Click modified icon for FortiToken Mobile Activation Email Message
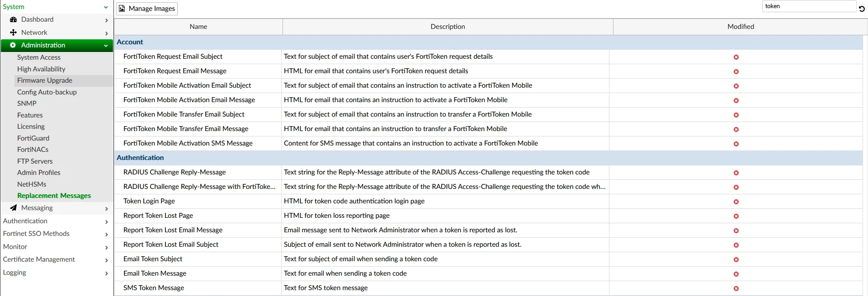This screenshot has width=868, height=296. coord(736,100)
